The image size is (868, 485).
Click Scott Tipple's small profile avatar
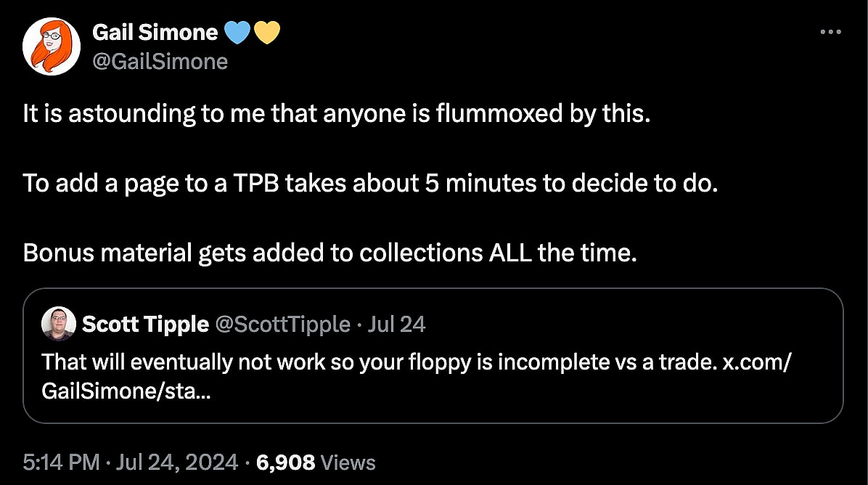click(58, 323)
